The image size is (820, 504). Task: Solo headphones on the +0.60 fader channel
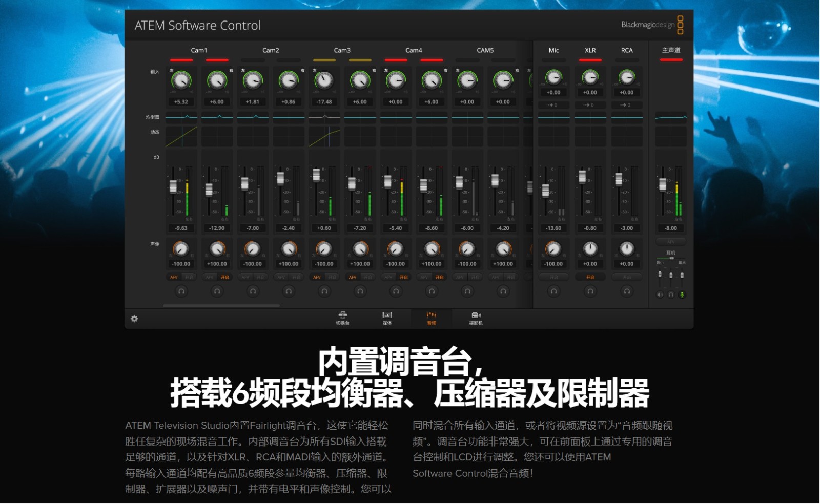324,291
